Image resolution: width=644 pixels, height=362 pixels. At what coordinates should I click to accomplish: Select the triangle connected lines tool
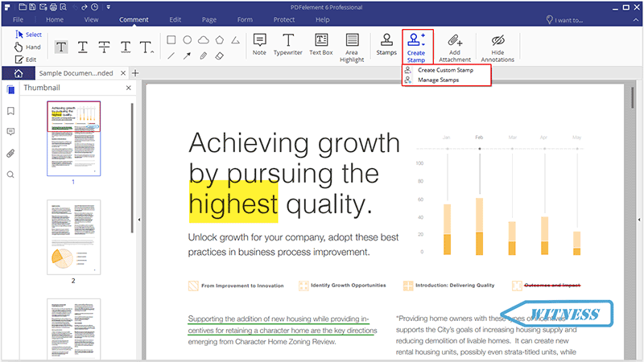(x=235, y=39)
